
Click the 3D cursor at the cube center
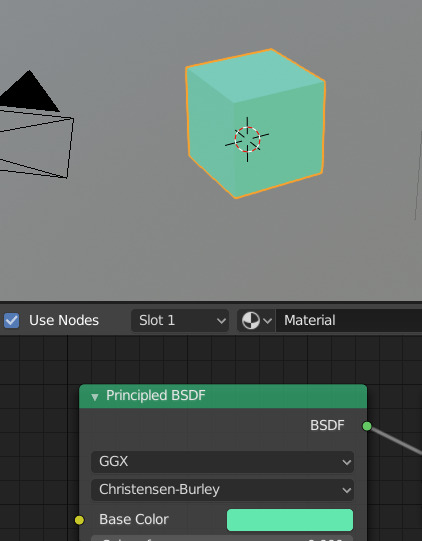(x=247, y=139)
